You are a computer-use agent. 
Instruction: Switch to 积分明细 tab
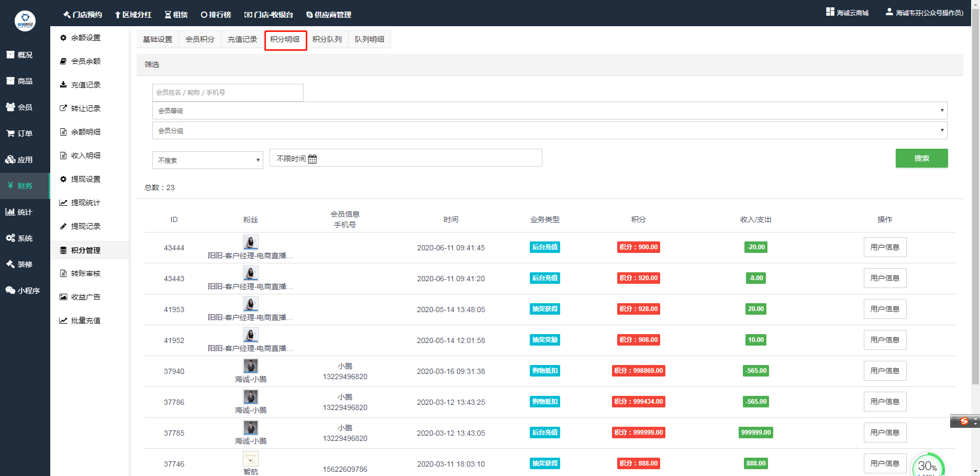coord(285,39)
